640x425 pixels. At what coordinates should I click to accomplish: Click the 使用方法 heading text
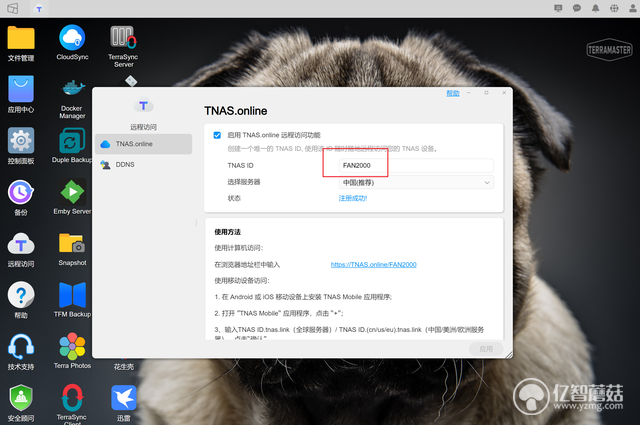tap(228, 232)
